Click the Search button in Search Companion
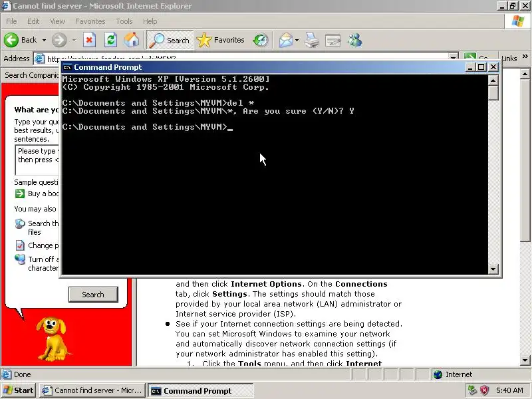The width and height of the screenshot is (532, 399). [x=93, y=295]
